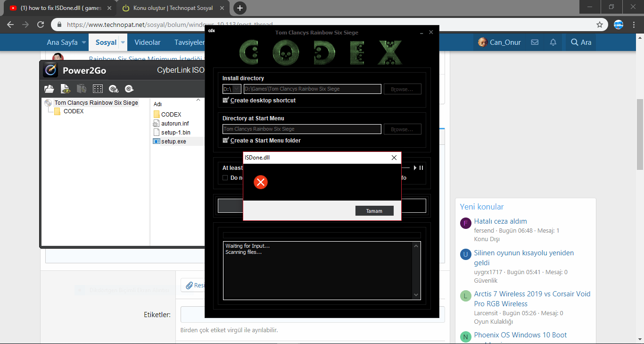Select Tom Clancys Rainbow Six Siege disc node

coord(96,102)
